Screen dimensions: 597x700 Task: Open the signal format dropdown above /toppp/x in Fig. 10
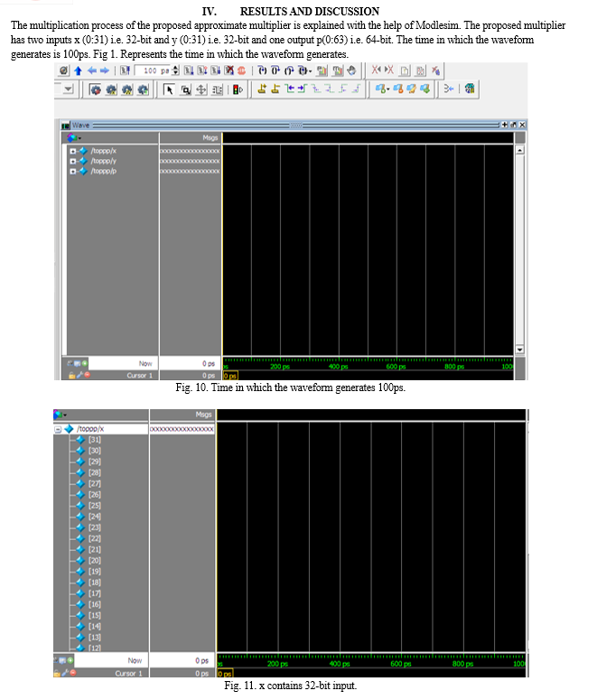pos(79,138)
